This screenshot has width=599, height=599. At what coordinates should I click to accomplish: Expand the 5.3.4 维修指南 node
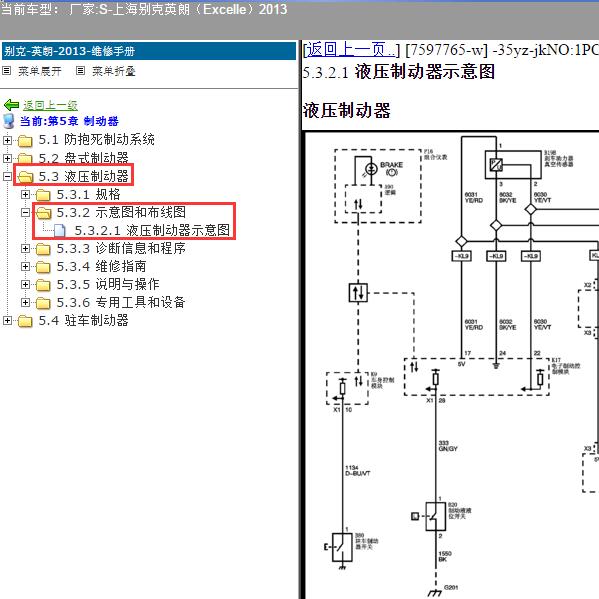coord(25,266)
